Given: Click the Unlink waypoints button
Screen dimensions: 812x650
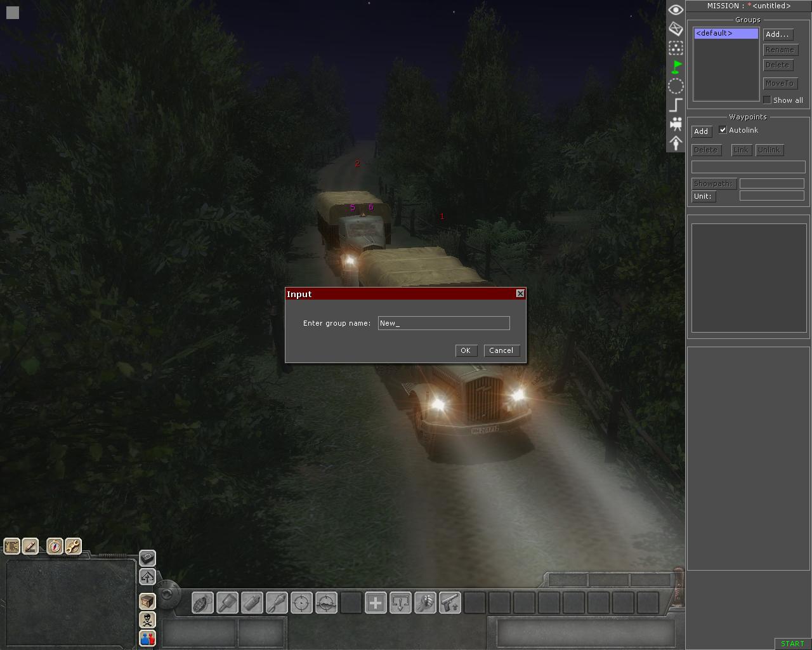Looking at the screenshot, I should pos(769,150).
